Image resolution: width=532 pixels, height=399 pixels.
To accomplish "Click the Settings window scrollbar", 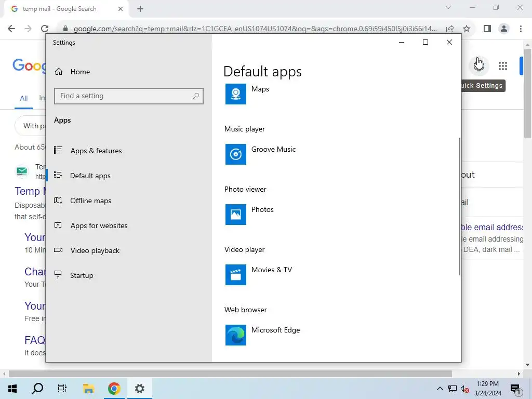I will pyautogui.click(x=460, y=206).
